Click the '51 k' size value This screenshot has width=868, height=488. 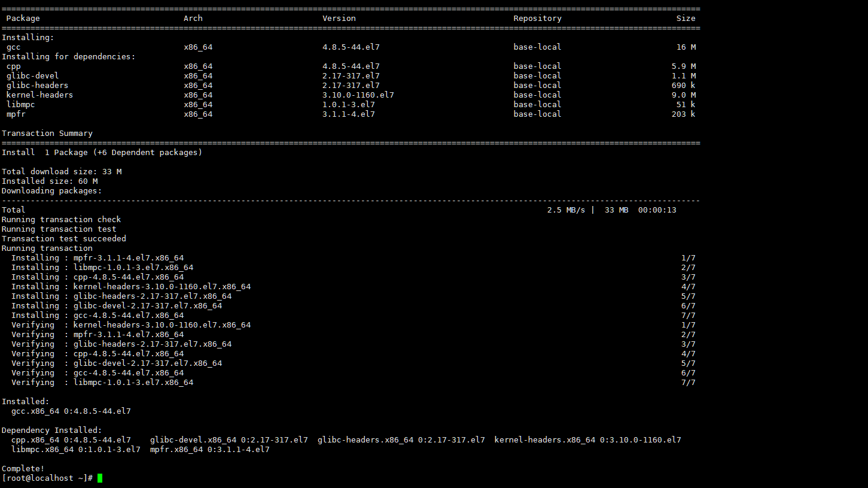pyautogui.click(x=686, y=104)
